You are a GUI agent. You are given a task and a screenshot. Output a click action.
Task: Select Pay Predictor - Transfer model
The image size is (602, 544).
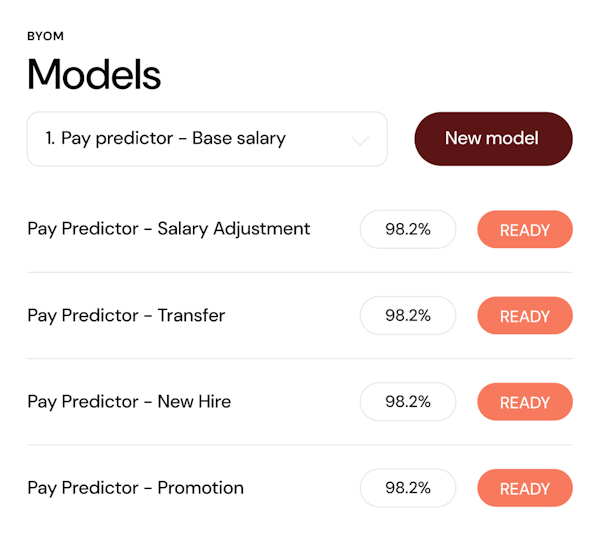pos(126,315)
